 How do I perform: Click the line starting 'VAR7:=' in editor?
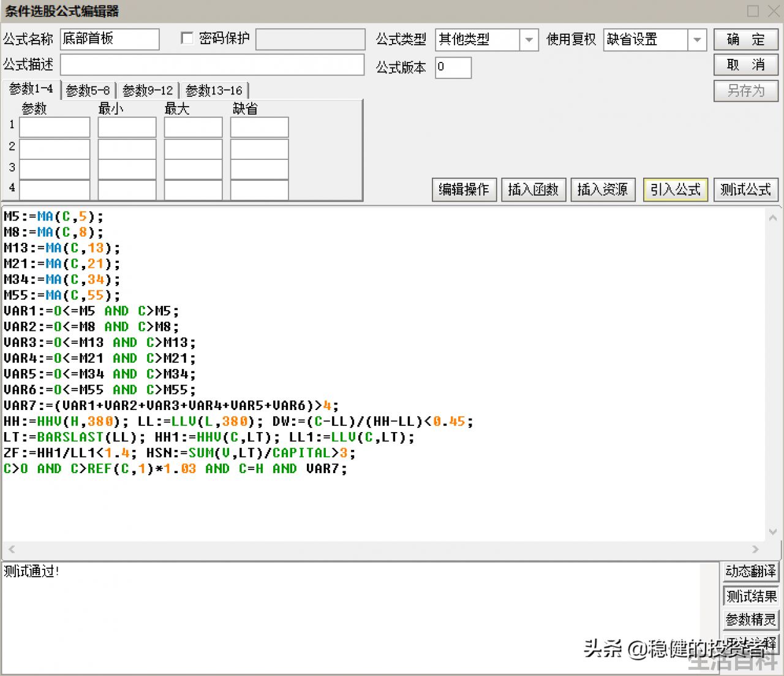(x=171, y=406)
